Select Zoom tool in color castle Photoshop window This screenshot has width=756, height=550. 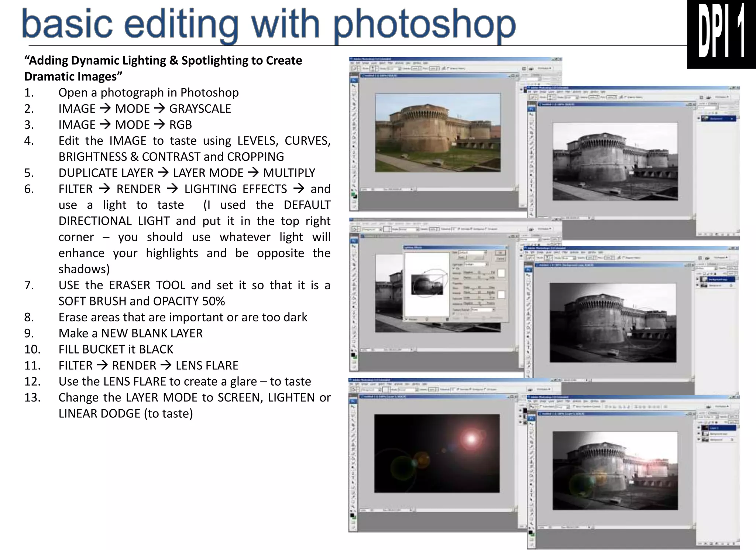(x=354, y=186)
